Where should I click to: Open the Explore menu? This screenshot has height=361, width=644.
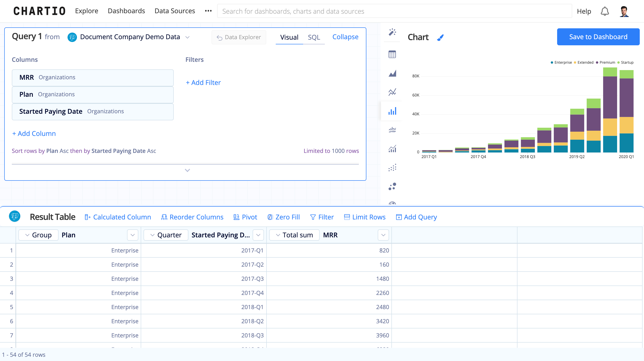pyautogui.click(x=86, y=11)
